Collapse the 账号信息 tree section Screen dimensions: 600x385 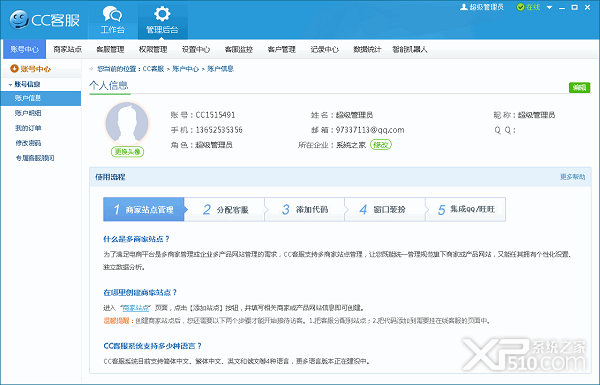point(10,85)
